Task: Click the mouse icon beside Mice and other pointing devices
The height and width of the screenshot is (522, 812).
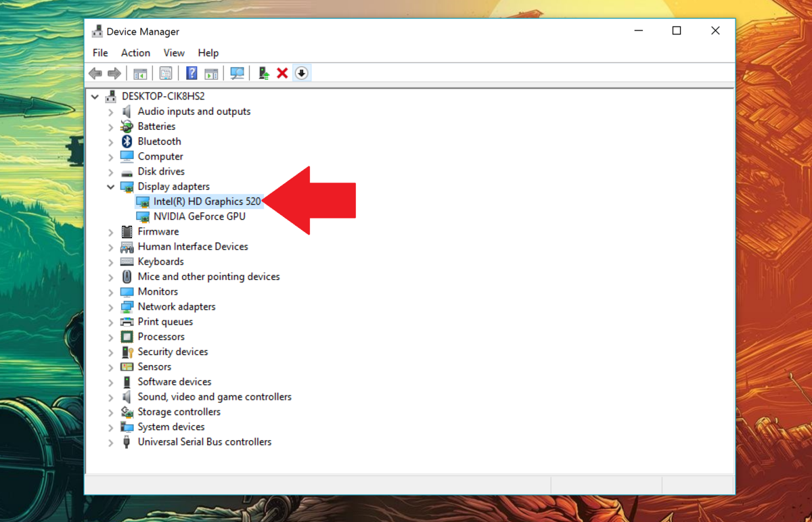Action: click(x=127, y=277)
